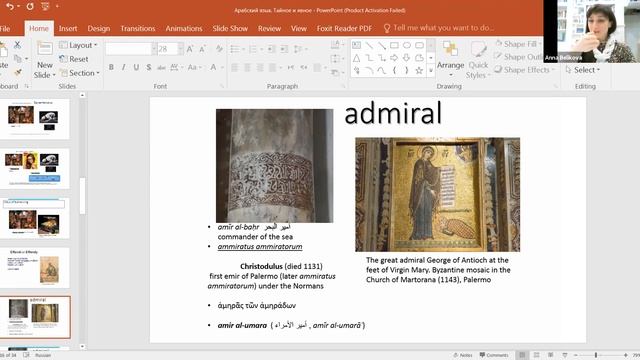Center text in Paragraph group
Image resolution: width=640 pixels, height=360 pixels.
point(247,67)
